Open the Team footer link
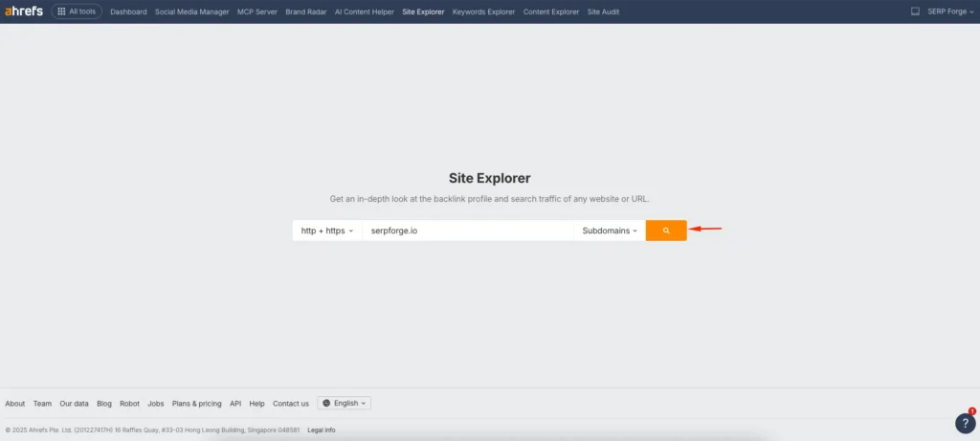This screenshot has height=441, width=980. click(42, 404)
